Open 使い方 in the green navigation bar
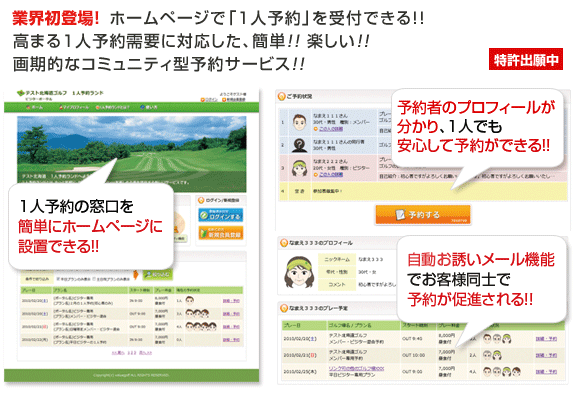The image size is (573, 400). pyautogui.click(x=149, y=107)
